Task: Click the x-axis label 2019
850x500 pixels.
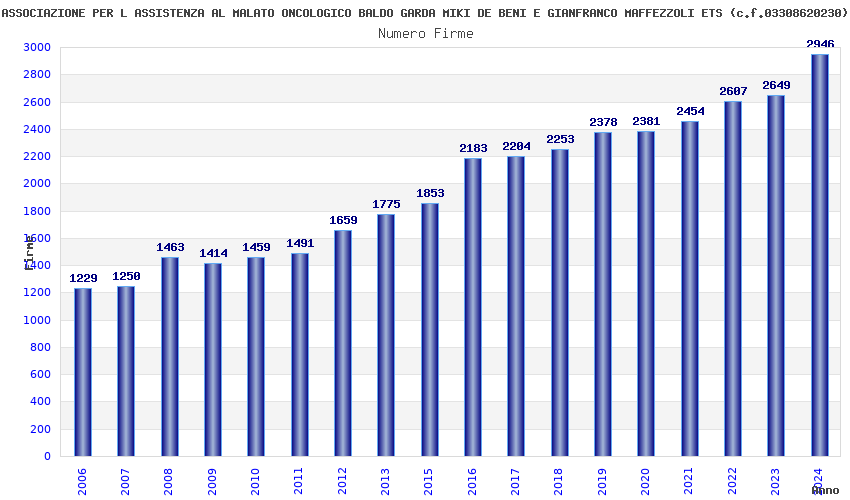Action: 602,482
